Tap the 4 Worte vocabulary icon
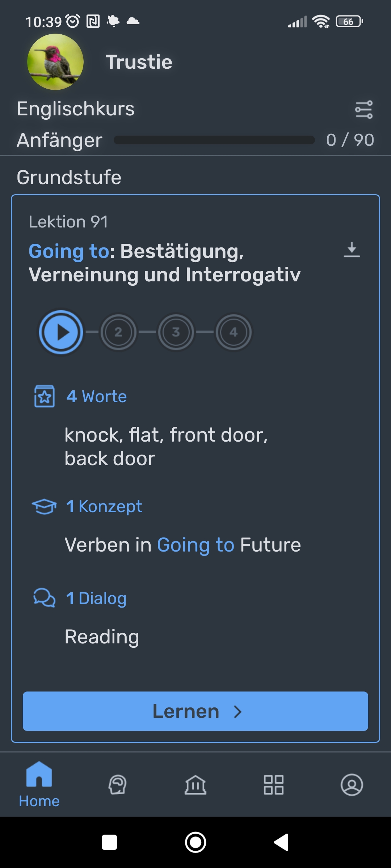This screenshot has width=391, height=868. pyautogui.click(x=44, y=396)
